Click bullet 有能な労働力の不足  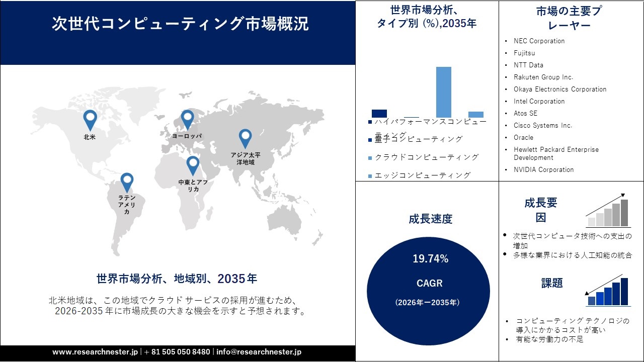coord(549,339)
